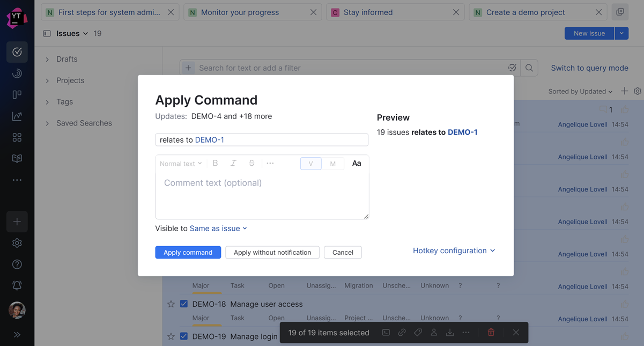
Task: Switch comment editor to Markdown mode
Action: [x=332, y=164]
